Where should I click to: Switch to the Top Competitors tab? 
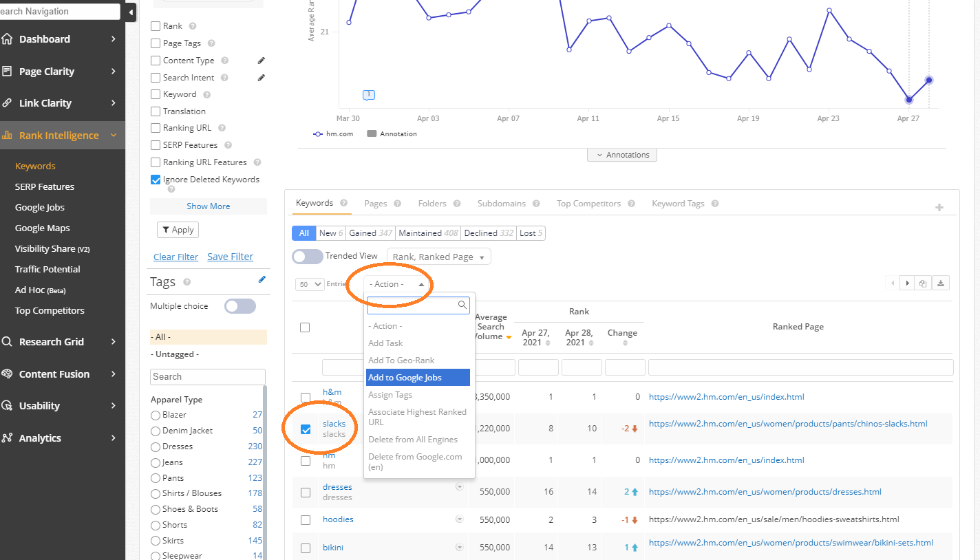(588, 204)
